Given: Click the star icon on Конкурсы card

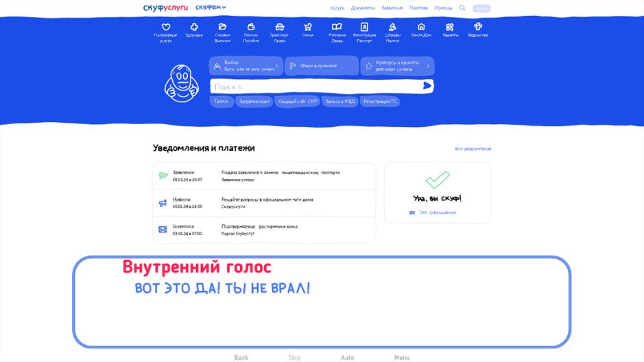Looking at the screenshot, I should click(x=369, y=66).
